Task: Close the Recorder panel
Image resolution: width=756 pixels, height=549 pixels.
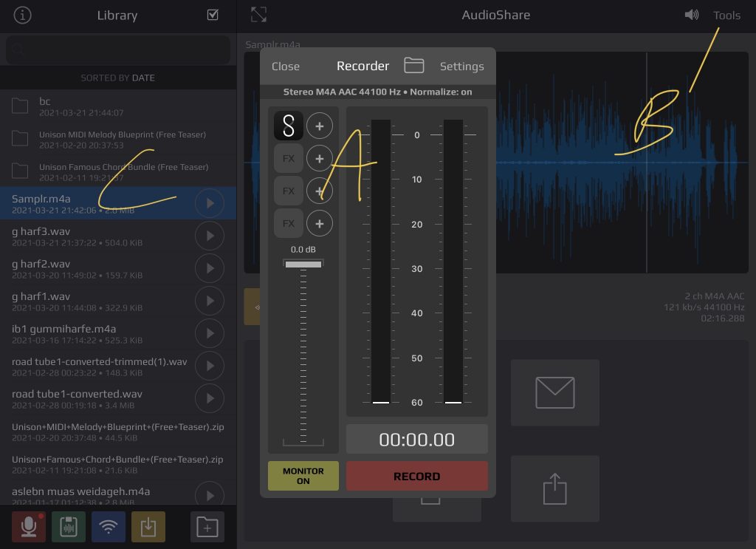Action: [286, 66]
